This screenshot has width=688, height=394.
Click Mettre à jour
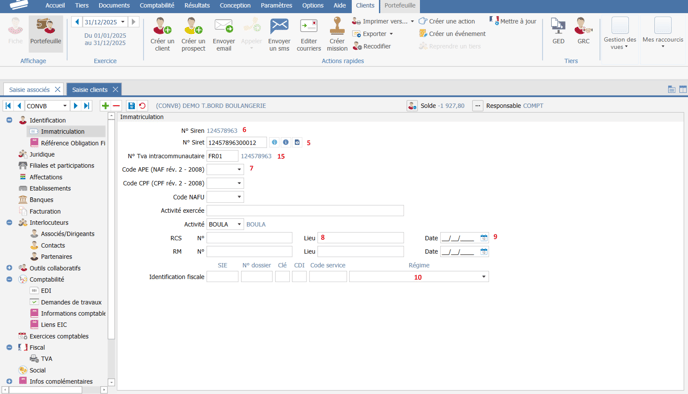click(x=512, y=21)
